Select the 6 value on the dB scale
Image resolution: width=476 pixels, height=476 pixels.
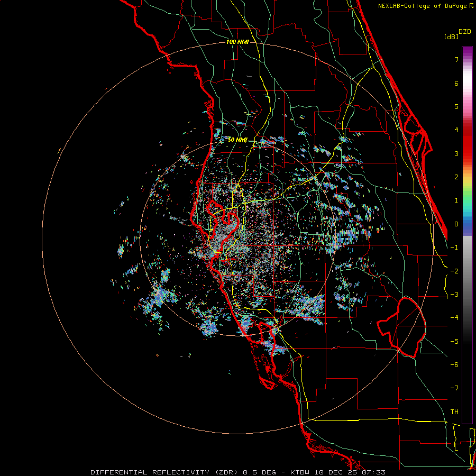pyautogui.click(x=456, y=83)
